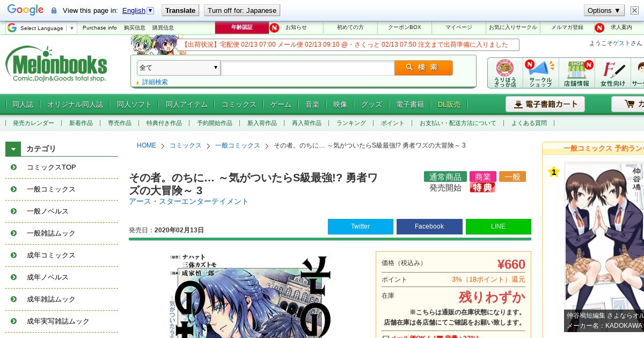Click the 一般コミックス breadcrumb link
This screenshot has width=644, height=338.
237,145
